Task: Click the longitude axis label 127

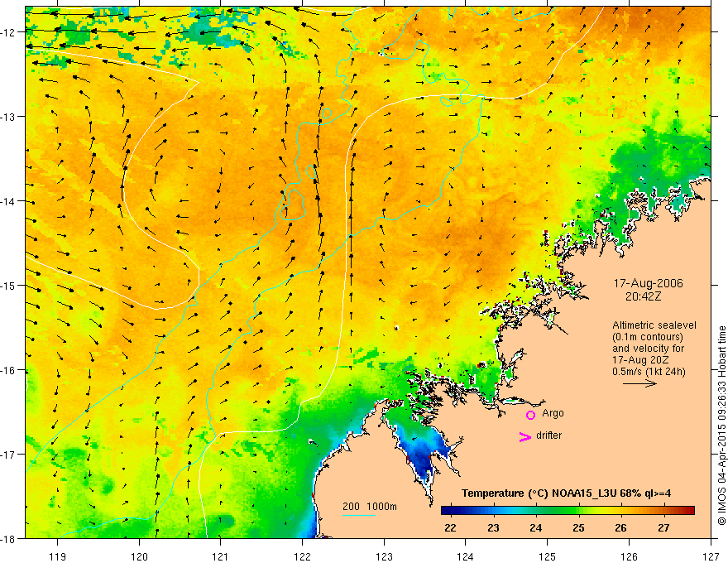Action: pyautogui.click(x=711, y=556)
